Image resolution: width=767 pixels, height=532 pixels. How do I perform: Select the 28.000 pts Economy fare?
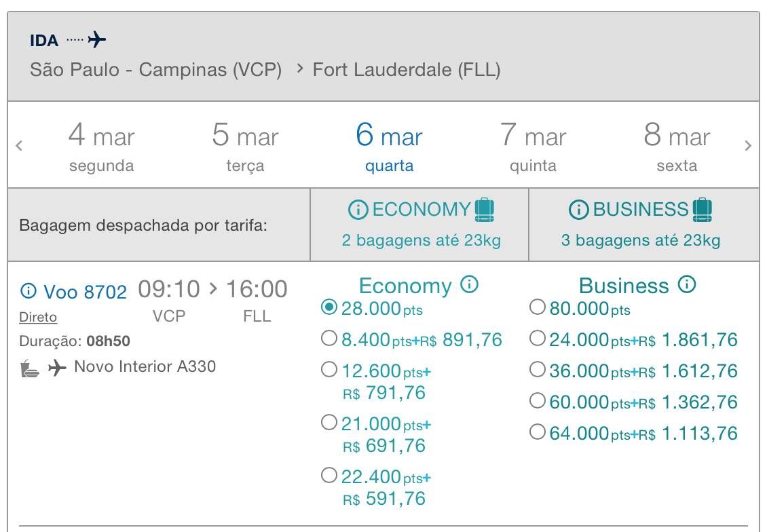tap(329, 307)
